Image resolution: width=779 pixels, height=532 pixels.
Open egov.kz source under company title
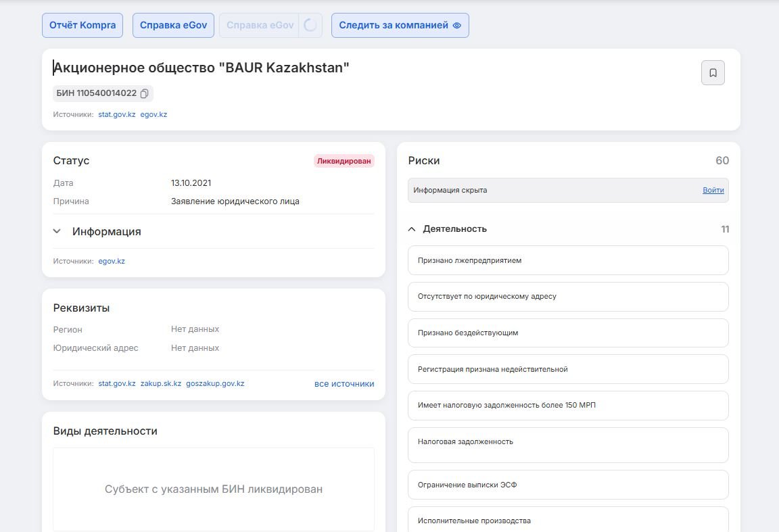click(x=154, y=114)
